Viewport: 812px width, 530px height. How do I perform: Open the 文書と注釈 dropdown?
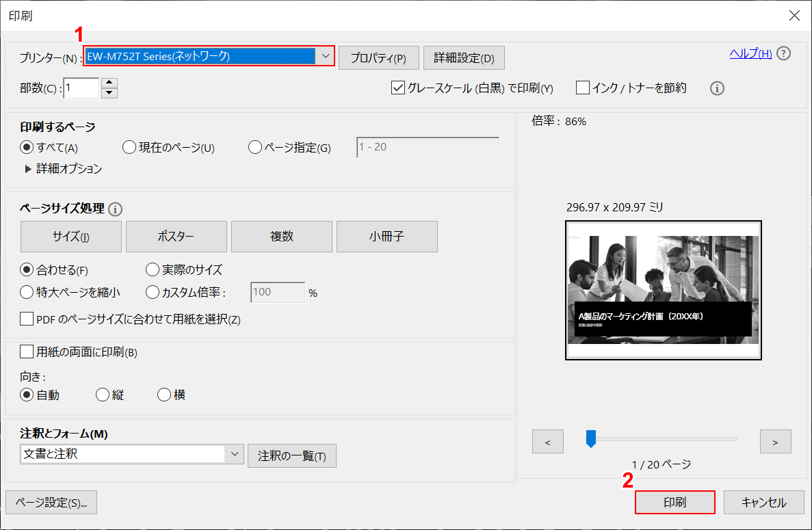click(x=234, y=453)
